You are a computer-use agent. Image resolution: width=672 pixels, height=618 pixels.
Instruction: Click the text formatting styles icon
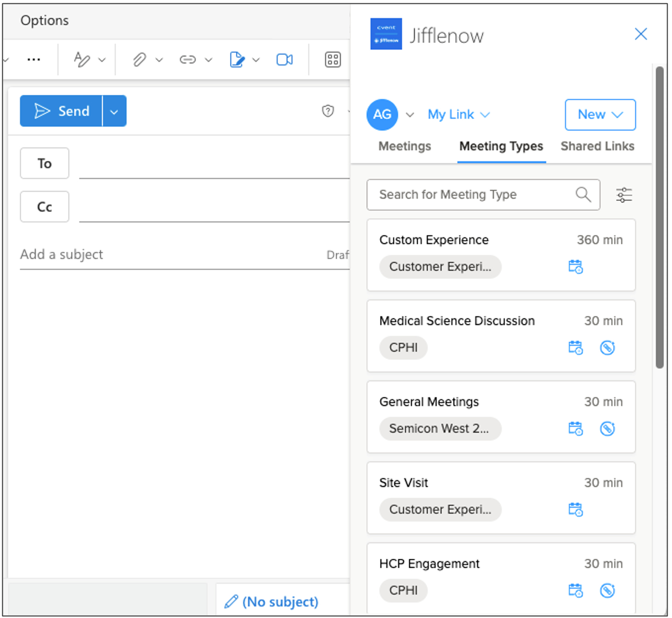pos(82,59)
